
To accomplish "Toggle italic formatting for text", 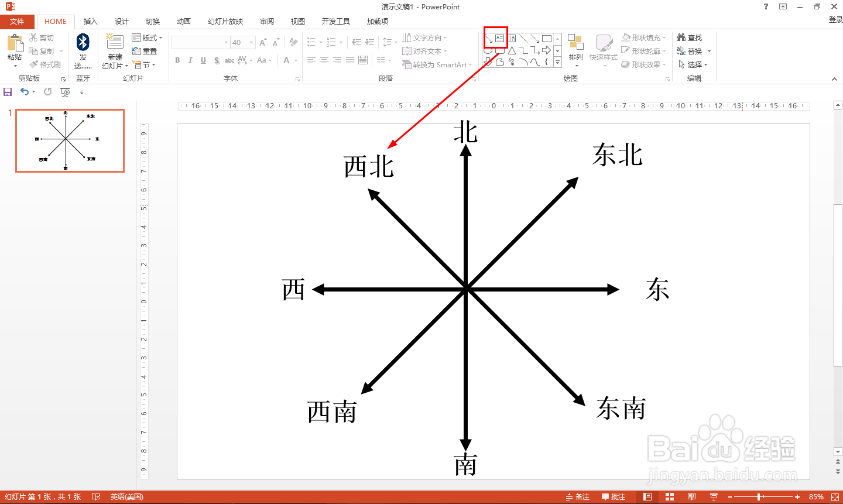I will coord(190,60).
